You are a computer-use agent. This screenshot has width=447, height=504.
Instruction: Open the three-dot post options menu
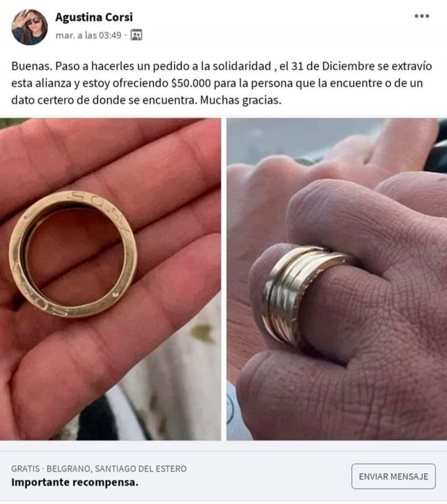point(422,16)
